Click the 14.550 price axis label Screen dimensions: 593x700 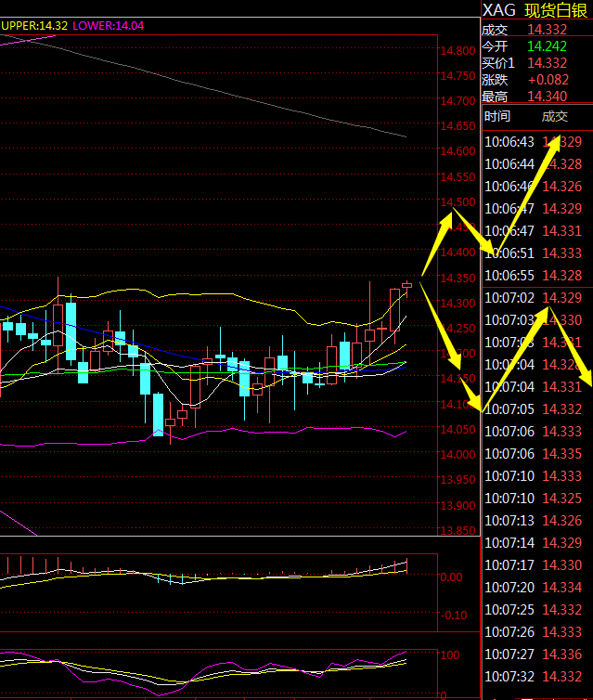(x=458, y=177)
